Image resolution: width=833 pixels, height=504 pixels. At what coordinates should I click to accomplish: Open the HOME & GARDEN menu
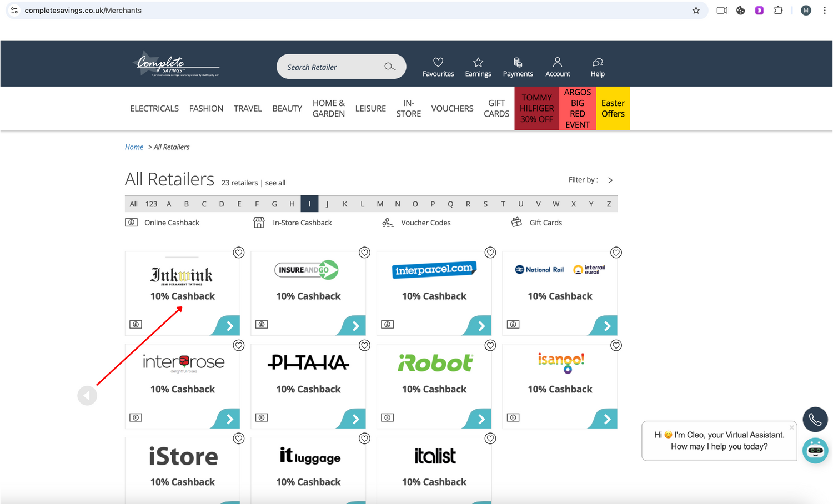[329, 108]
